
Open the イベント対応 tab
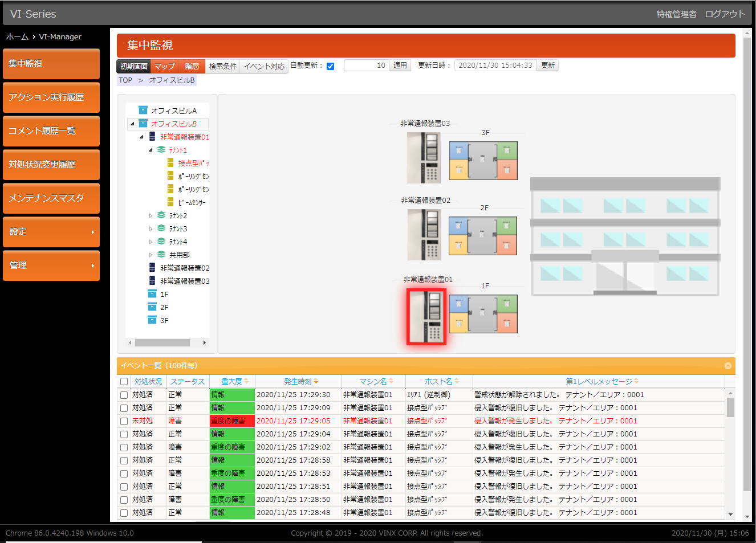coord(264,66)
